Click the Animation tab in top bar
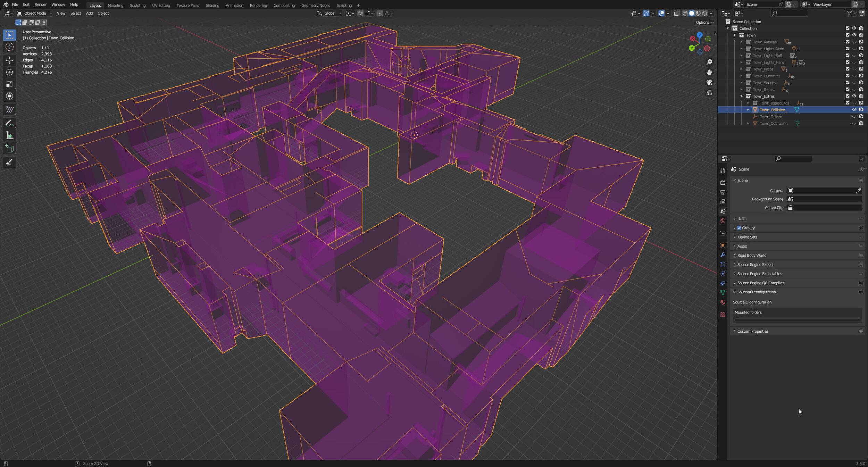Image resolution: width=868 pixels, height=467 pixels. pos(234,5)
